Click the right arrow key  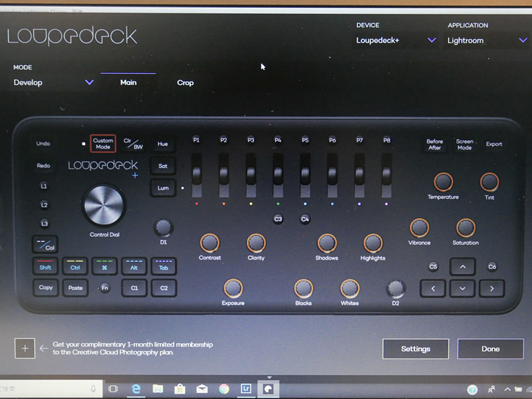[492, 289]
